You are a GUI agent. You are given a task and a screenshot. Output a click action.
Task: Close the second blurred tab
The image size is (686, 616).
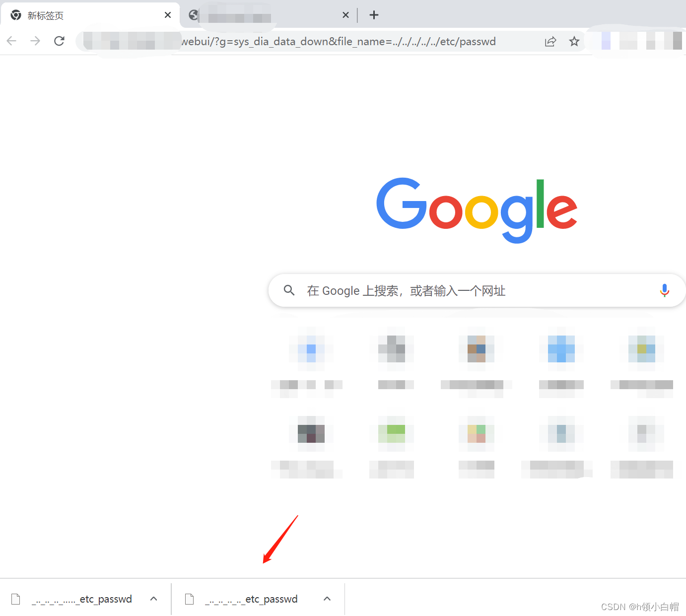click(x=346, y=15)
